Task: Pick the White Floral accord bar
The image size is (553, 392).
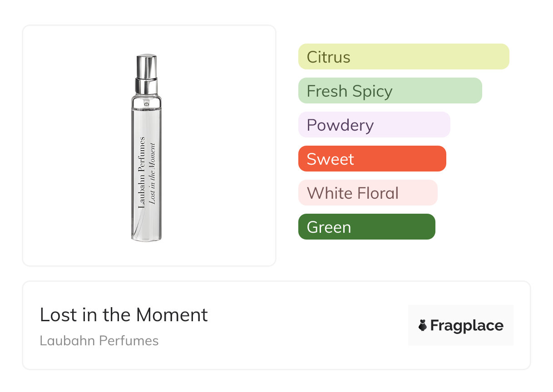Action: [367, 193]
